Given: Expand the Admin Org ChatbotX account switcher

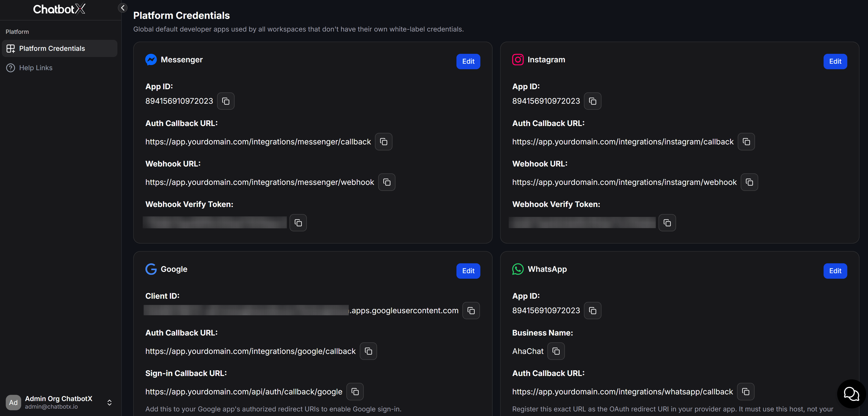Looking at the screenshot, I should tap(109, 402).
